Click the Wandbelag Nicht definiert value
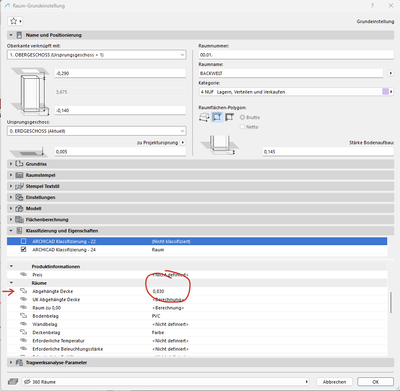The width and height of the screenshot is (400, 391). 170,324
